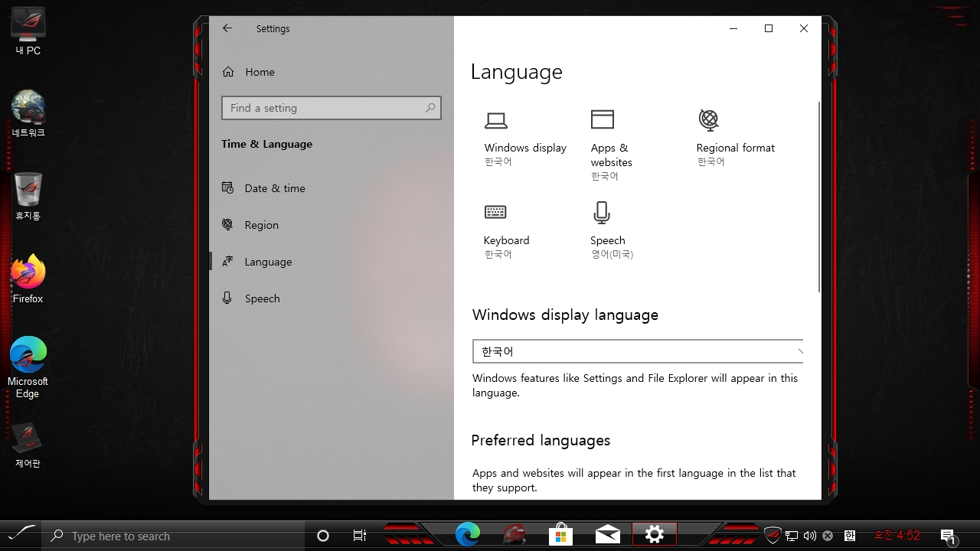
Task: Click the sidebar Speech microphone icon
Action: (227, 298)
